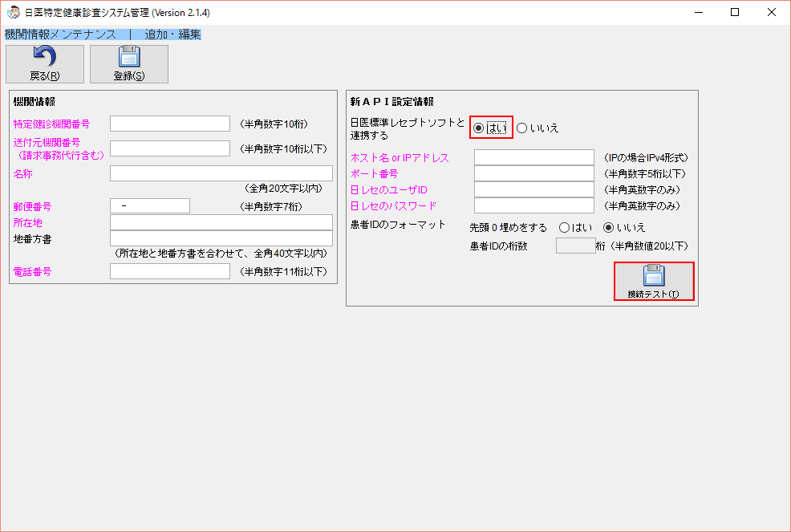Click the ポート番号 input field

click(x=533, y=173)
